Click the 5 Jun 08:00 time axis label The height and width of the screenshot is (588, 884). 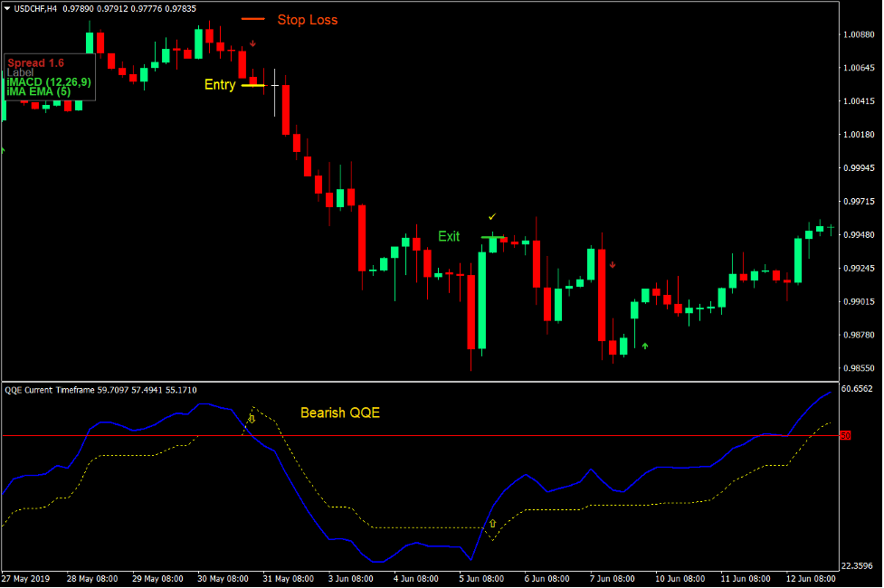[x=483, y=578]
